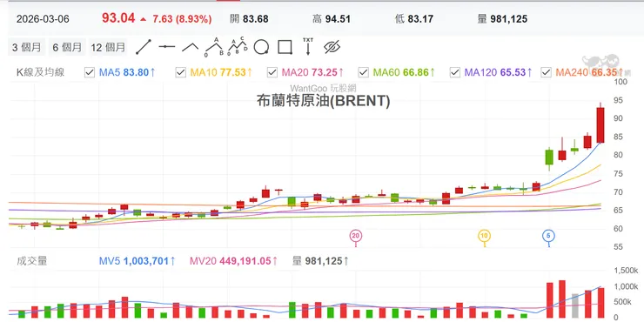Screen dimensions: 644x322
Task: Click the 成交量 panel label
Action: 31,261
